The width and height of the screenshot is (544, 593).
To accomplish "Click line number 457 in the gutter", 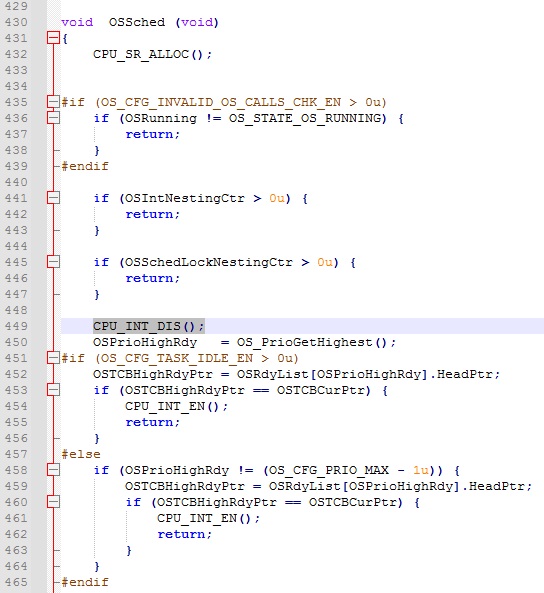I will pyautogui.click(x=16, y=454).
